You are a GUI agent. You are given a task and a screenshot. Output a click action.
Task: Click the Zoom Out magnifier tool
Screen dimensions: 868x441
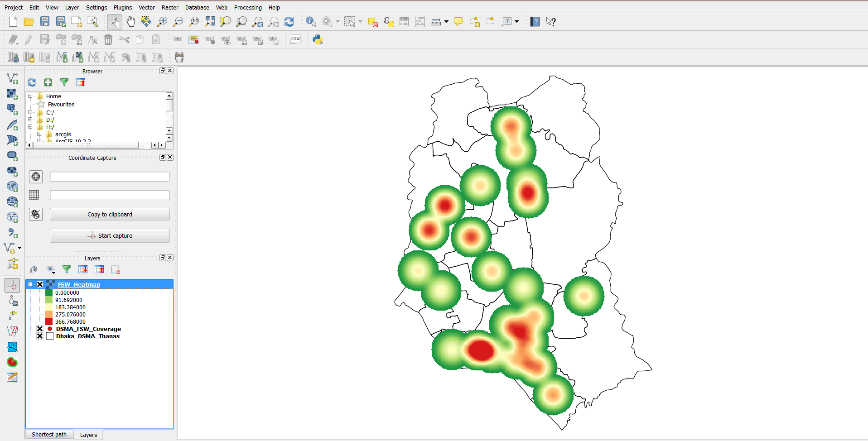[x=178, y=22]
